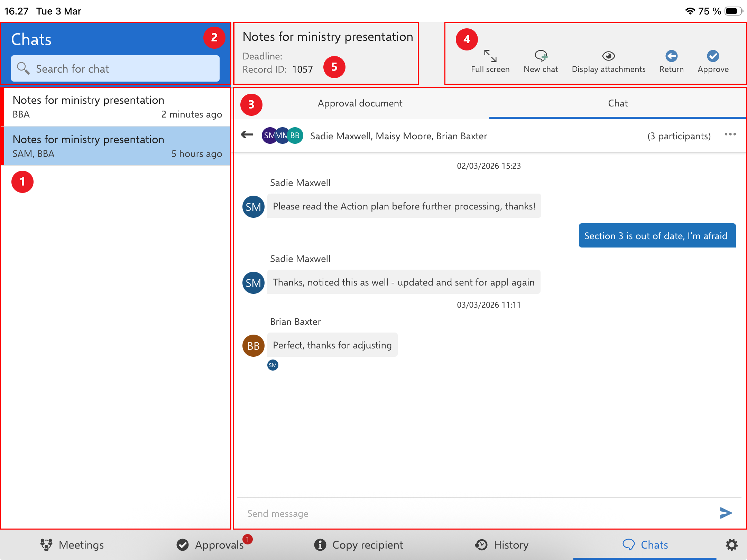Open the three-dot chat options menu
The image size is (747, 560).
730,134
